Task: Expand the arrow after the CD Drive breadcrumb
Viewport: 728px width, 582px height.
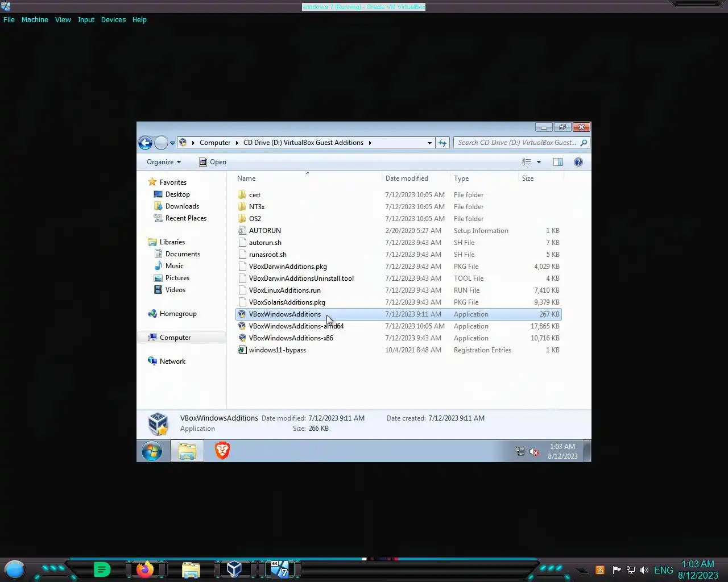Action: 370,143
